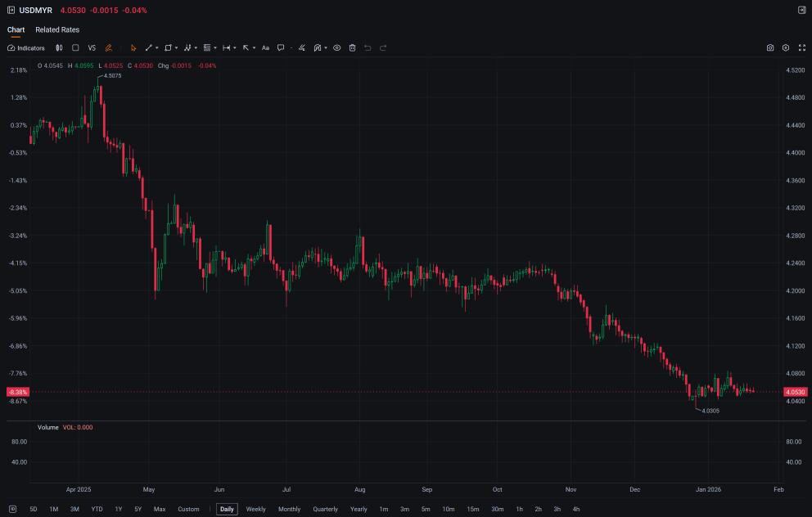The image size is (812, 517).
Task: Select the Yearly interval
Action: (x=359, y=510)
